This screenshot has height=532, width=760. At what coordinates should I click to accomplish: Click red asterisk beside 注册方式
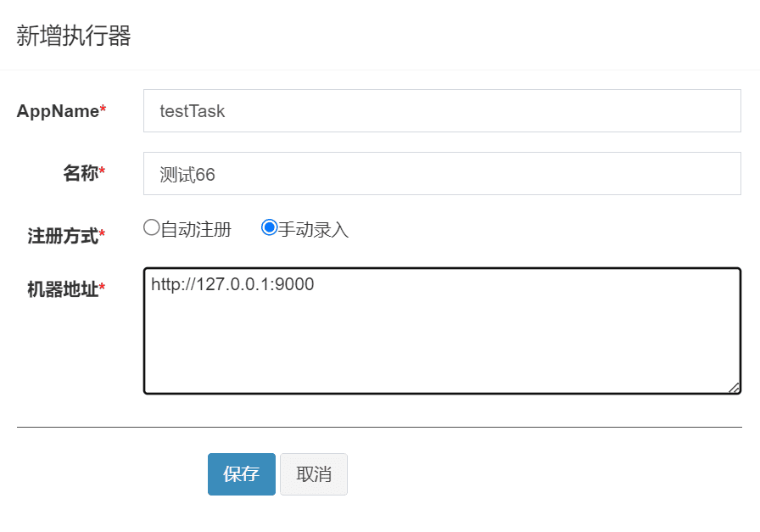(x=103, y=234)
